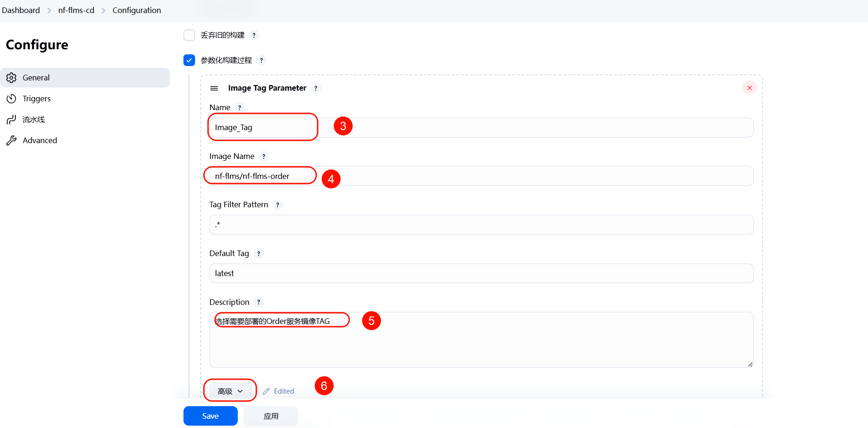Viewport: 868px width, 428px height.
Task: Remove the Image Tag Parameter with red X
Action: [x=749, y=88]
